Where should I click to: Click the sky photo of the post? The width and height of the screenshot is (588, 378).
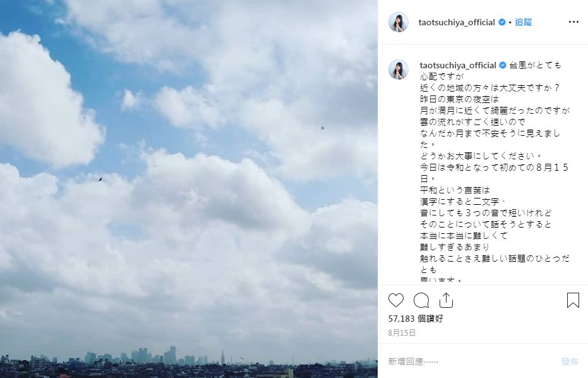pos(189,189)
